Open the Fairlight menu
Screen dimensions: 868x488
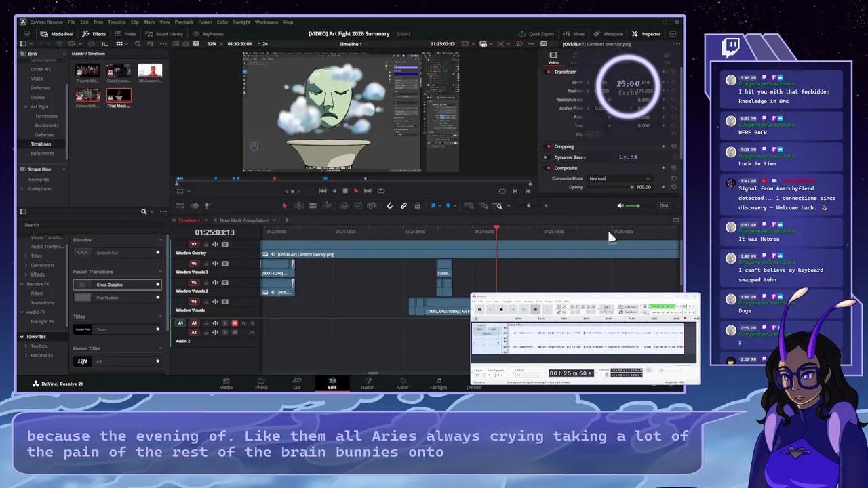(x=241, y=22)
